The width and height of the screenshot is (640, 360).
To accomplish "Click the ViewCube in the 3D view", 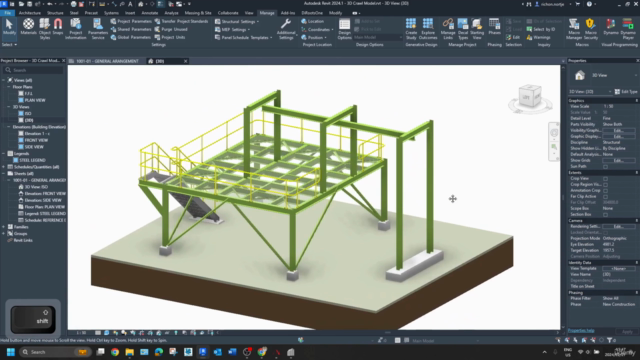I will tap(530, 97).
